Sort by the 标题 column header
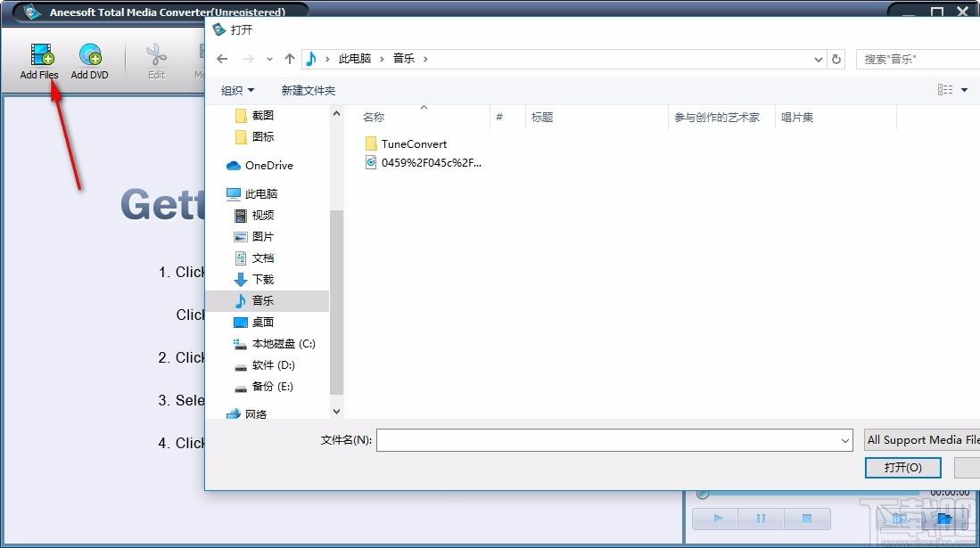The image size is (980, 548). pos(542,117)
